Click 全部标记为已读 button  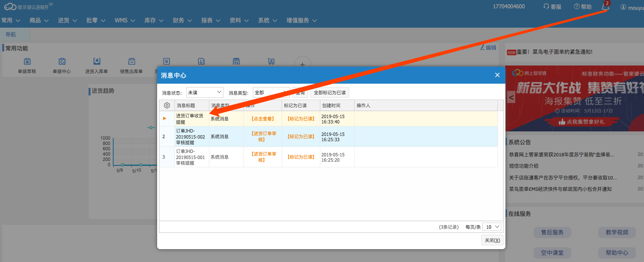[x=329, y=92]
